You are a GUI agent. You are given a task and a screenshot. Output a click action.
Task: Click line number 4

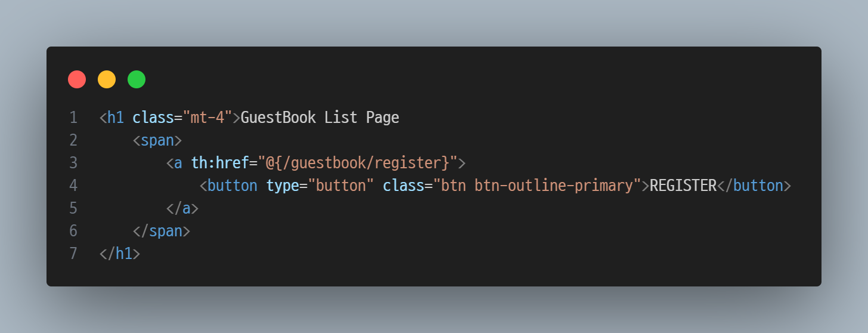tap(73, 186)
